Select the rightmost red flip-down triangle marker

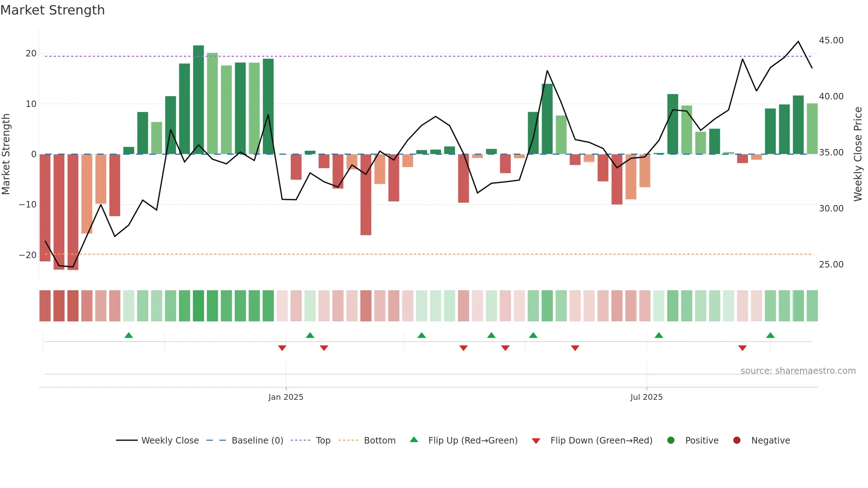point(743,348)
